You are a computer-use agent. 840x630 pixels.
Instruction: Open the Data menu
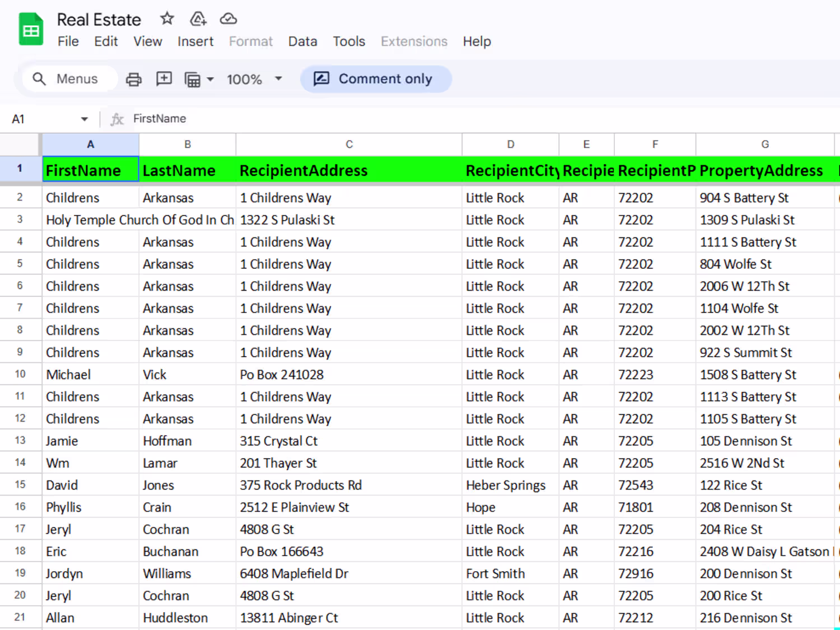(x=302, y=41)
